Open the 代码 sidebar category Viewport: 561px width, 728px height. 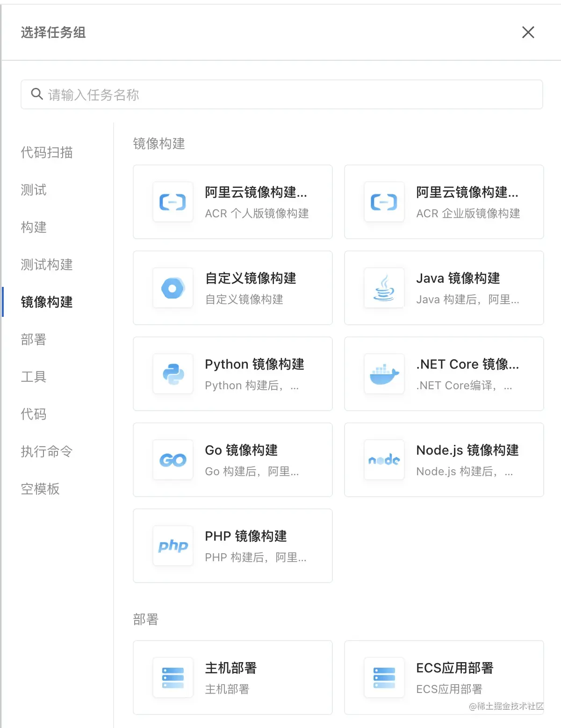pos(34,414)
